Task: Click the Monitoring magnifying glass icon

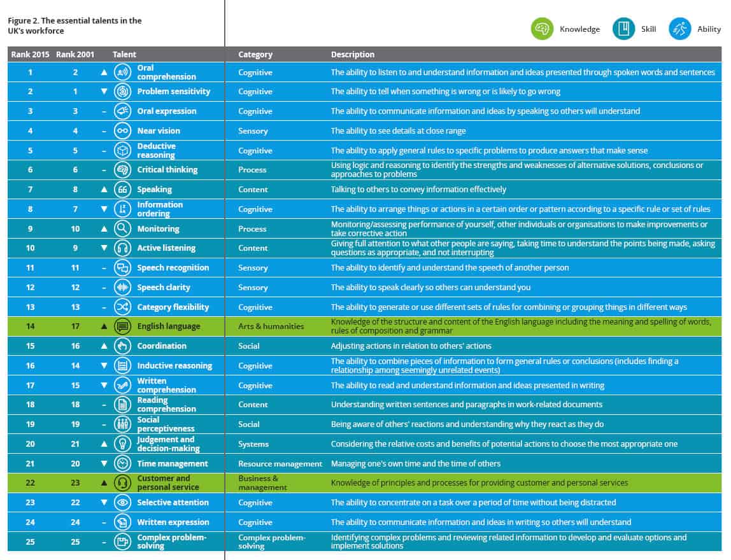Action: tap(122, 228)
